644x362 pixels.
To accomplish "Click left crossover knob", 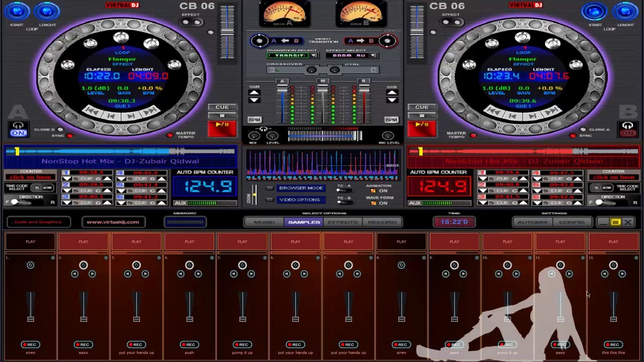I will [312, 70].
